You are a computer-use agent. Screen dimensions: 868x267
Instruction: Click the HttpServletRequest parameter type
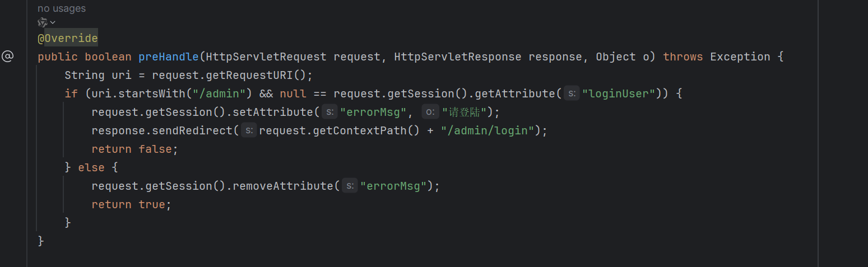[266, 57]
